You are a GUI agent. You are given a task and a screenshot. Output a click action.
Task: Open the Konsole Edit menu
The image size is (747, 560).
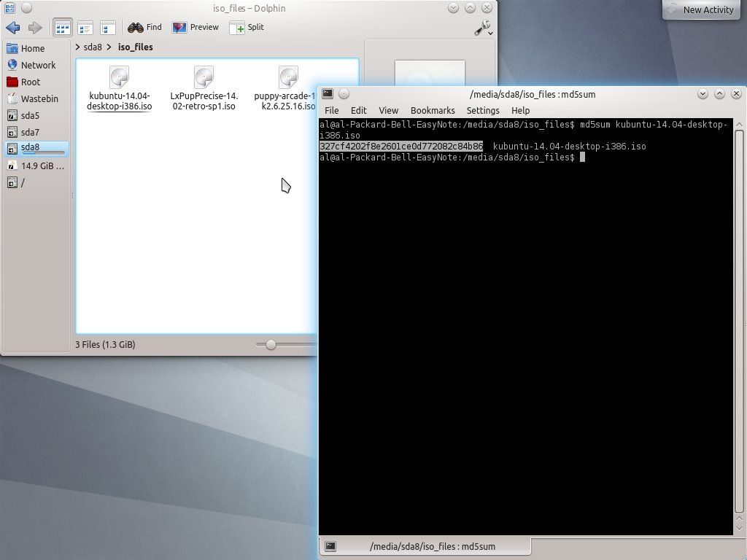(x=359, y=111)
